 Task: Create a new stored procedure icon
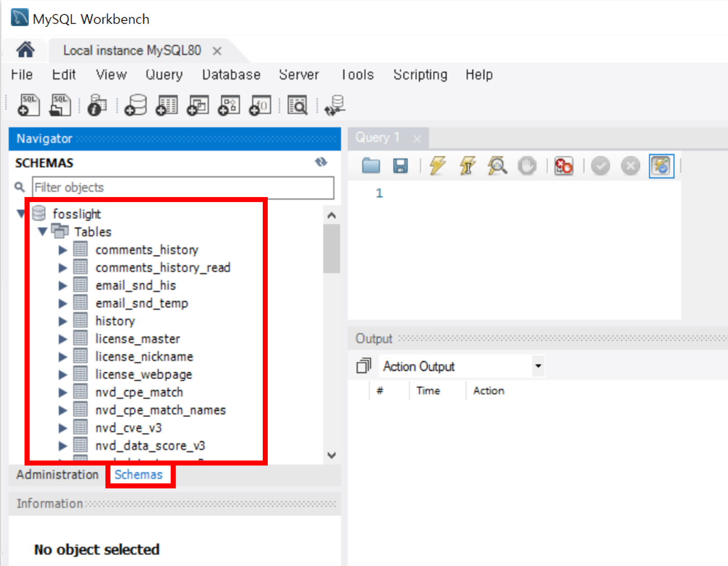pos(229,105)
